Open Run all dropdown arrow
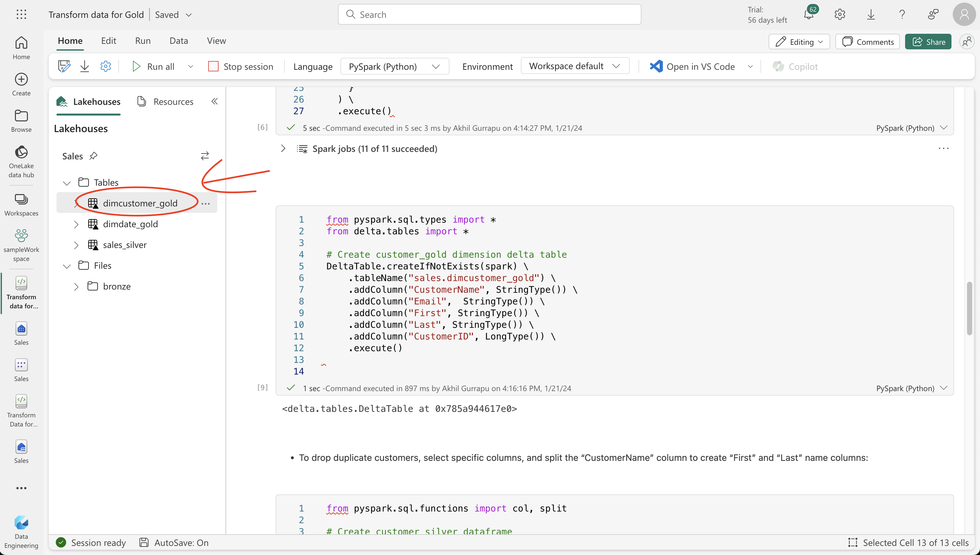The image size is (980, 555). coord(191,66)
